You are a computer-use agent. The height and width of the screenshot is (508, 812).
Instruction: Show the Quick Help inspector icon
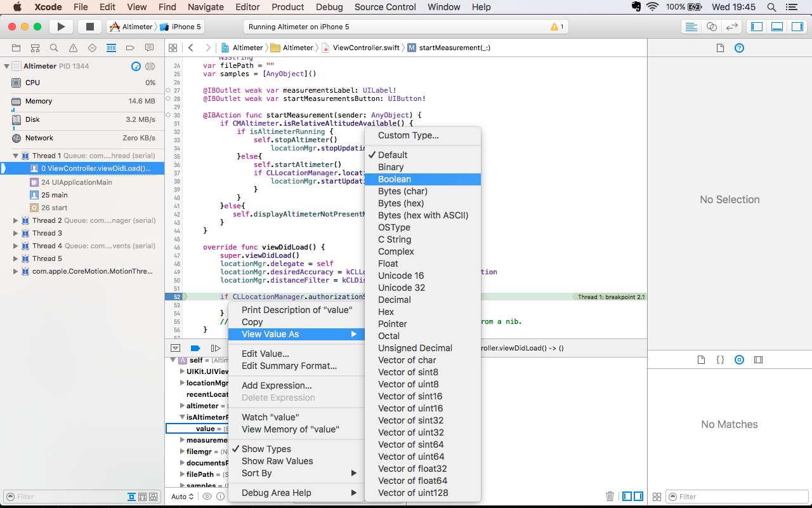[x=739, y=48]
